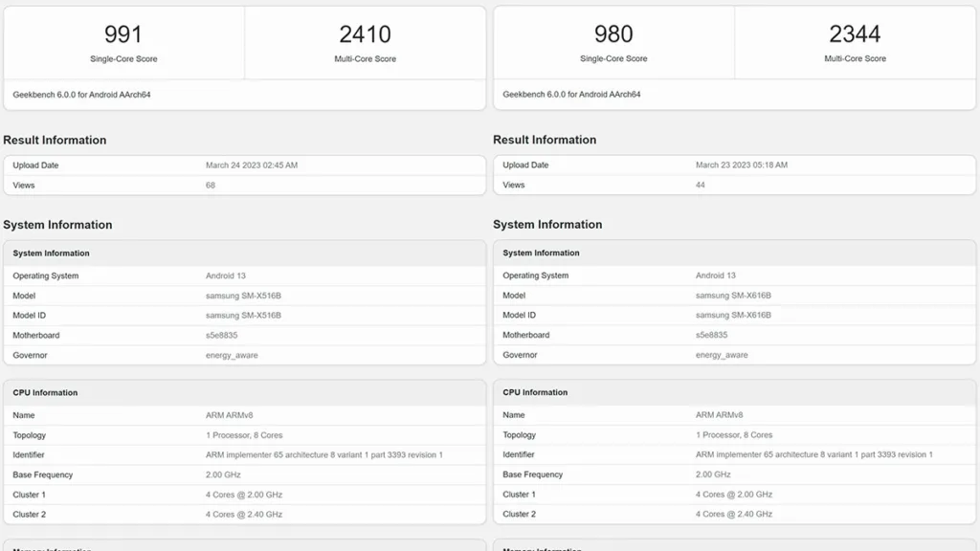This screenshot has height=551, width=980.
Task: Click the left panel's Android 13 operating system value
Action: pyautogui.click(x=226, y=275)
